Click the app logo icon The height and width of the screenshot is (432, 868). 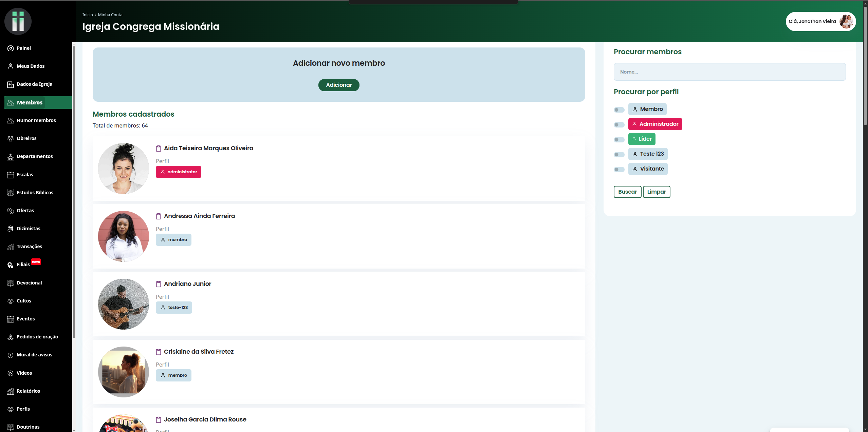point(18,21)
